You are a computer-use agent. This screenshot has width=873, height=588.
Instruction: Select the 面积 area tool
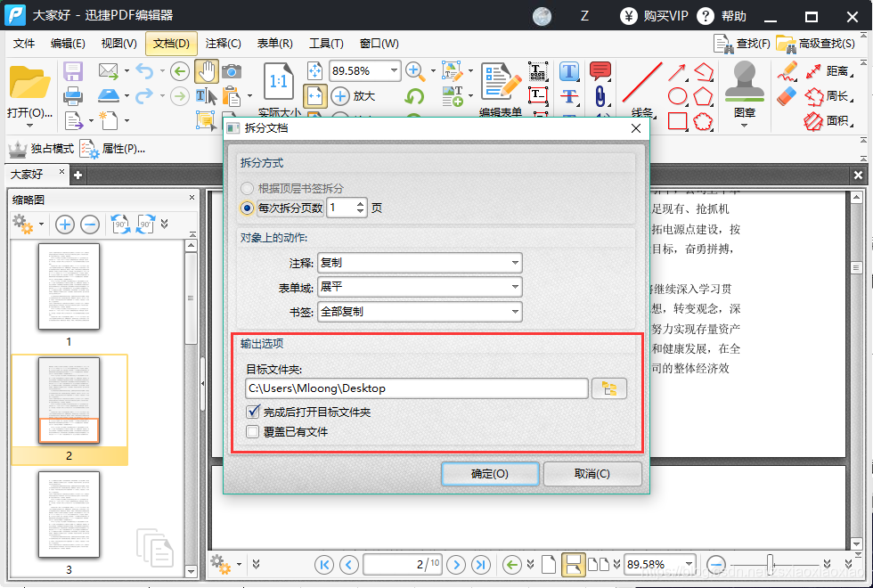[828, 120]
